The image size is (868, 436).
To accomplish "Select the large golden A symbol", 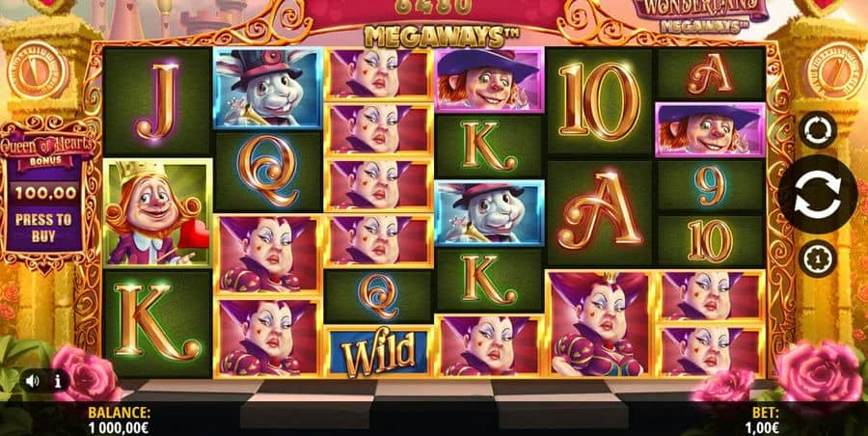I will pyautogui.click(x=600, y=211).
